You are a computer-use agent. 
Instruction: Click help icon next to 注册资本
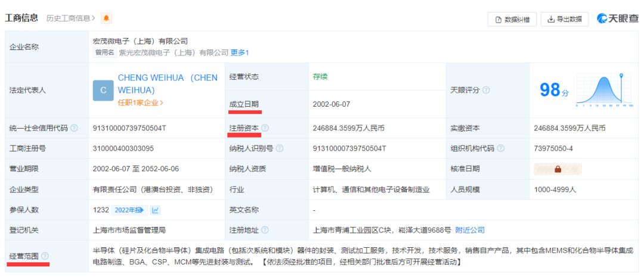265,127
